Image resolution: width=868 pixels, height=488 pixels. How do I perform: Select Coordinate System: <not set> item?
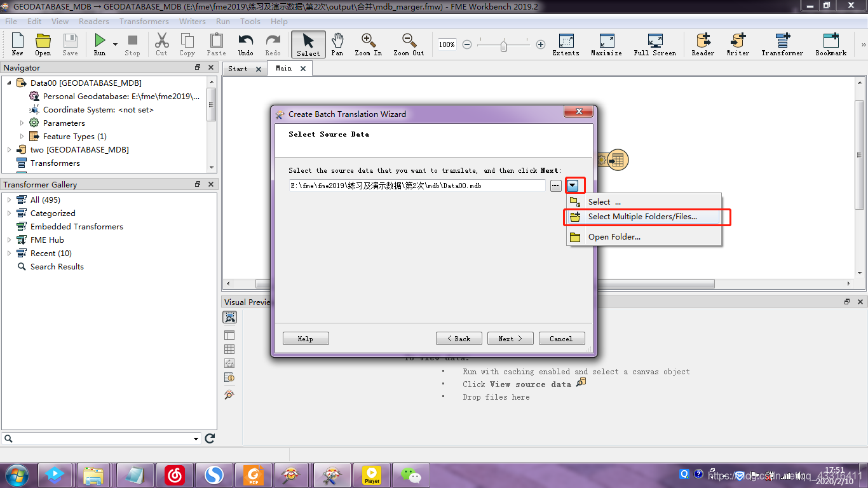(x=98, y=109)
